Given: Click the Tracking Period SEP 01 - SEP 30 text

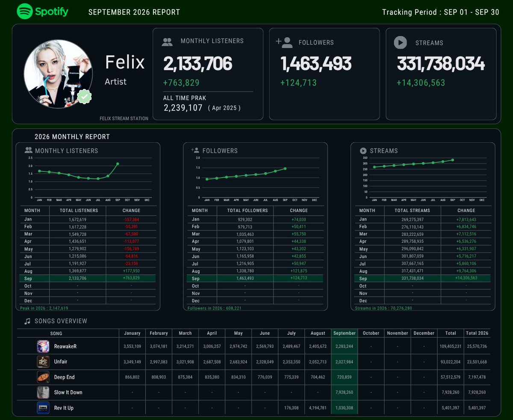Looking at the screenshot, I should [x=441, y=12].
